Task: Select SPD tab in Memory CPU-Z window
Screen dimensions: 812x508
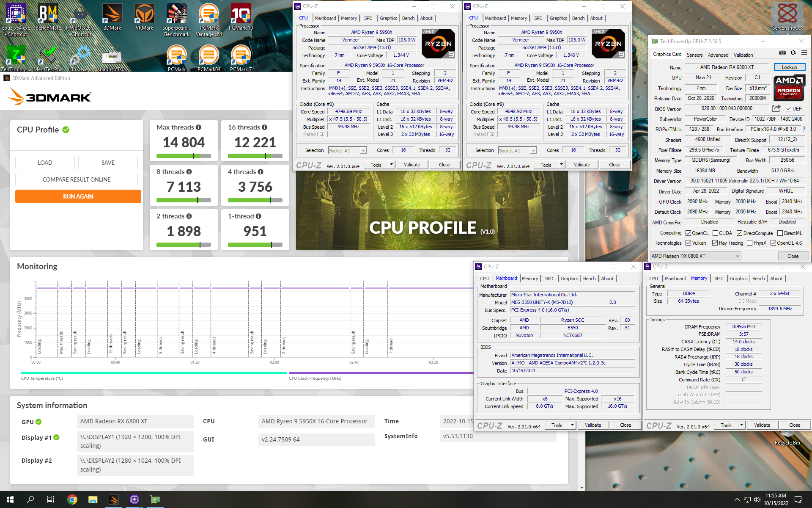Action: 718,279
